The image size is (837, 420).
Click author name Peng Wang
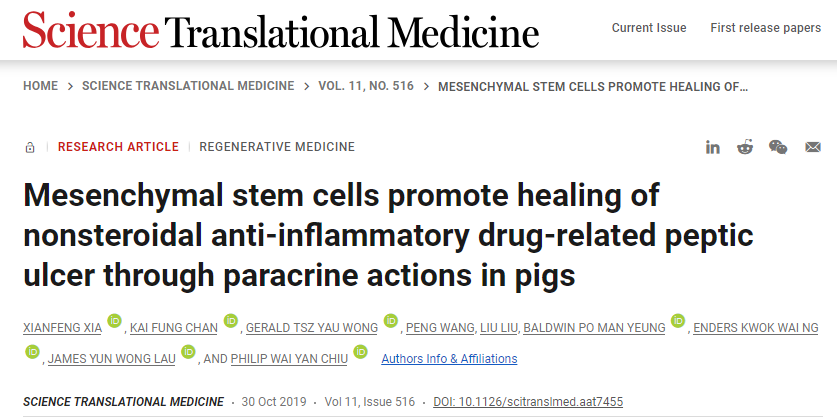pyautogui.click(x=431, y=328)
